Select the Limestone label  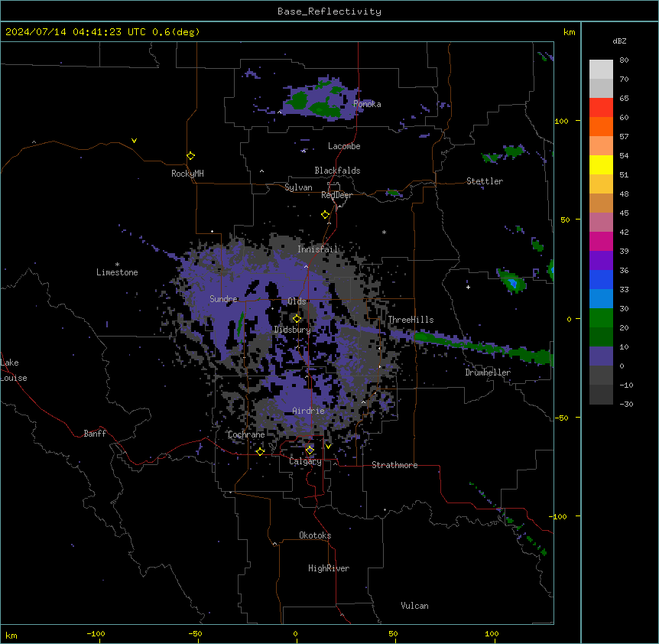click(x=117, y=272)
